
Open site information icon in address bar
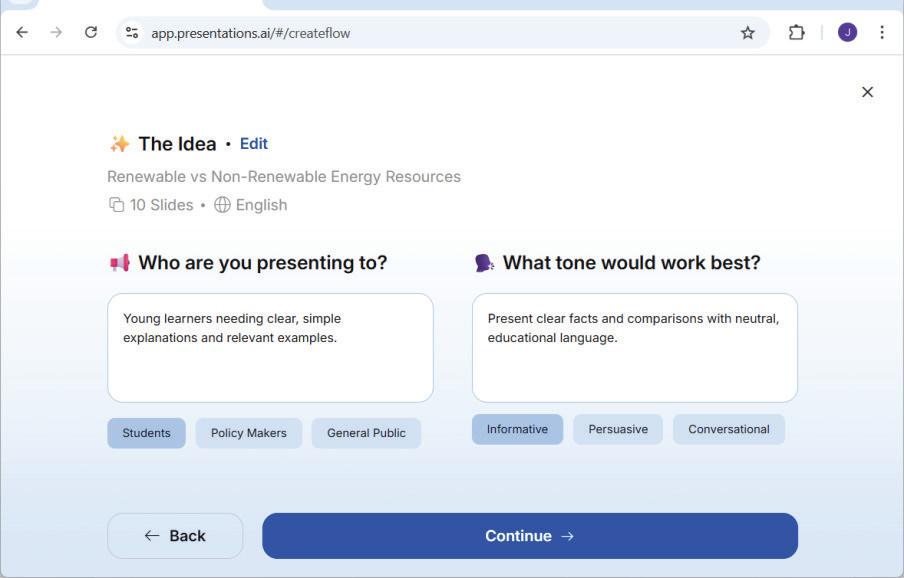[x=132, y=33]
